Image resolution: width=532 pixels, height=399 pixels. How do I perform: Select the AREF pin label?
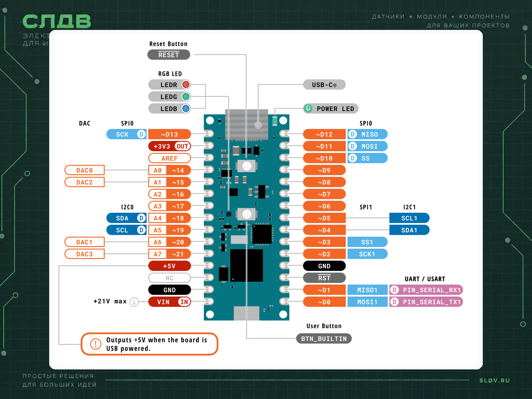click(170, 158)
